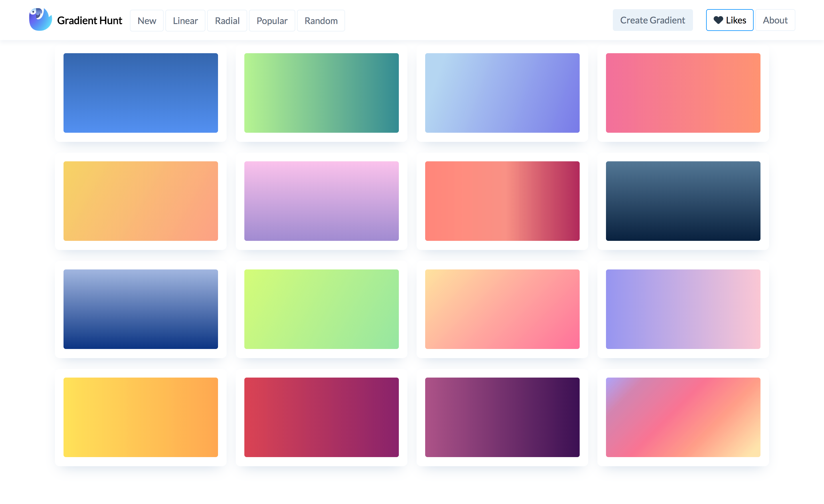Viewport: 824px width, 504px height.
Task: Open the Create Gradient page
Action: click(x=653, y=20)
